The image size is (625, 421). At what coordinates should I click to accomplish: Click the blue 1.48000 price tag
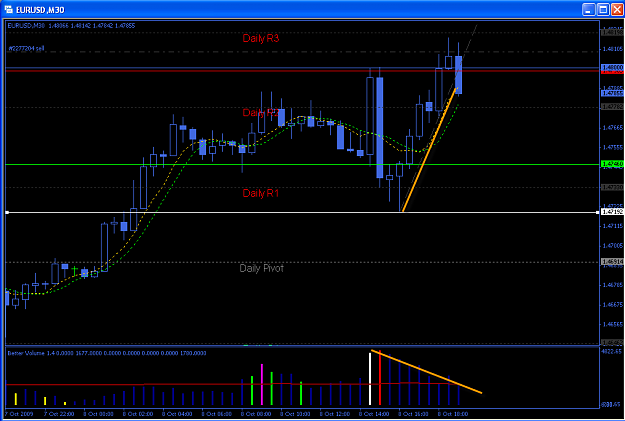coord(612,67)
